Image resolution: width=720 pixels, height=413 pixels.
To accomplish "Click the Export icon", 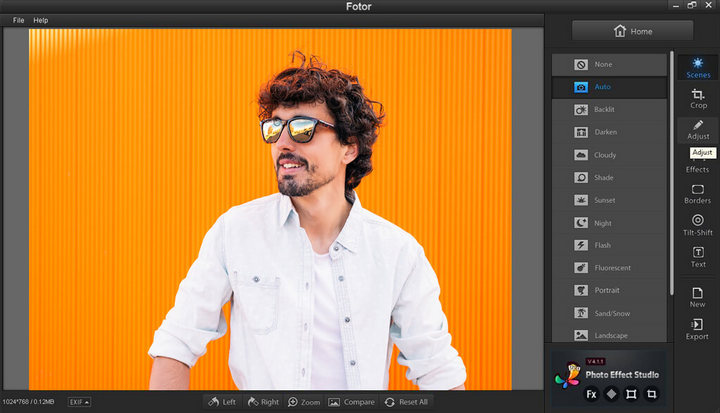I will tap(698, 329).
